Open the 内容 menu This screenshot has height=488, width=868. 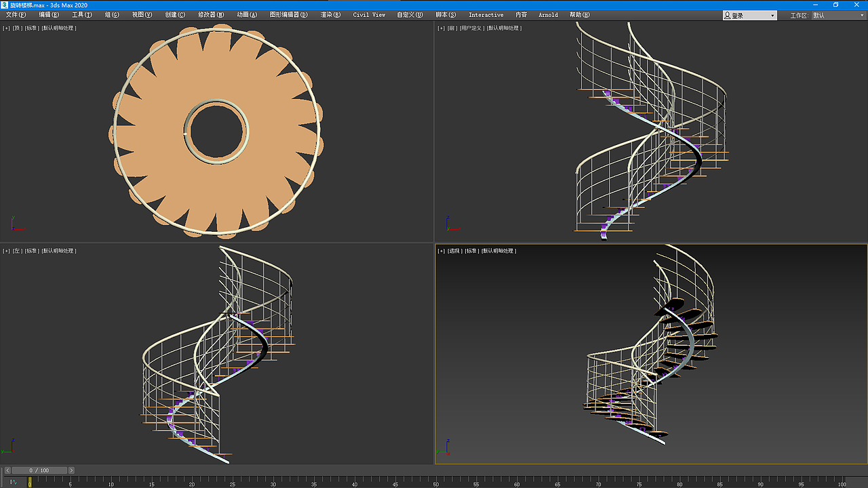[521, 15]
